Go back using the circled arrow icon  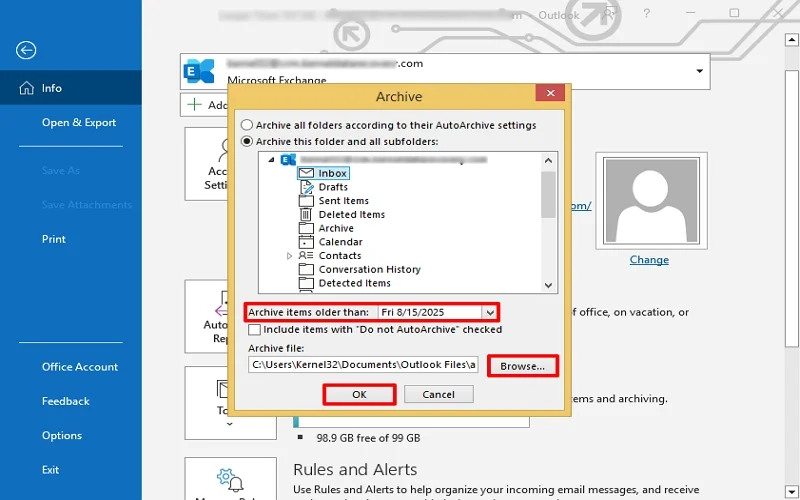coord(26,50)
